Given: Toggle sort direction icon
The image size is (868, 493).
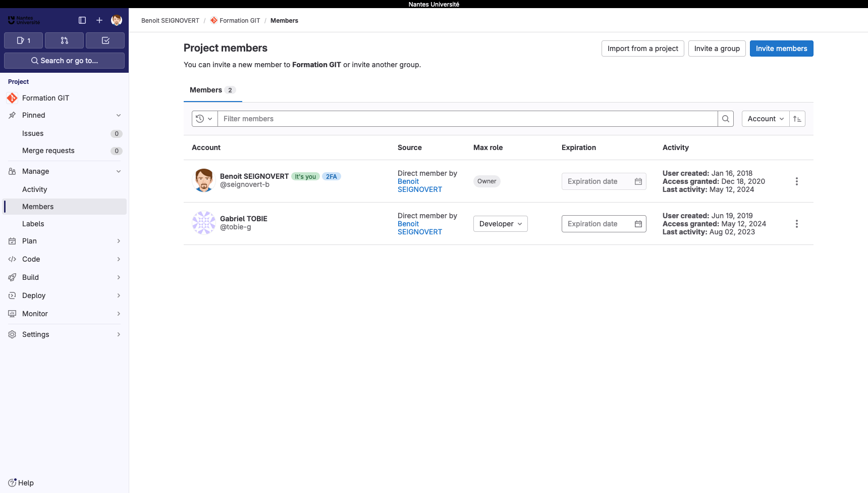Looking at the screenshot, I should [x=797, y=119].
